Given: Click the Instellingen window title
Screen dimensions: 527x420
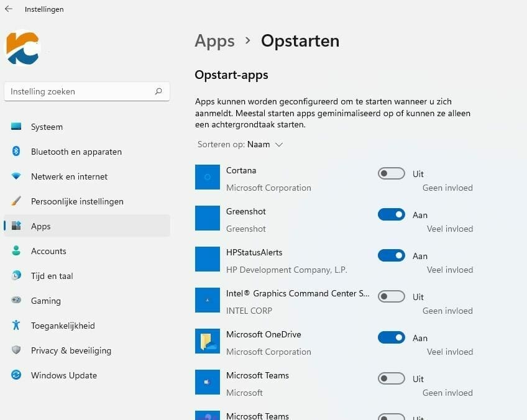Looking at the screenshot, I should click(x=44, y=9).
